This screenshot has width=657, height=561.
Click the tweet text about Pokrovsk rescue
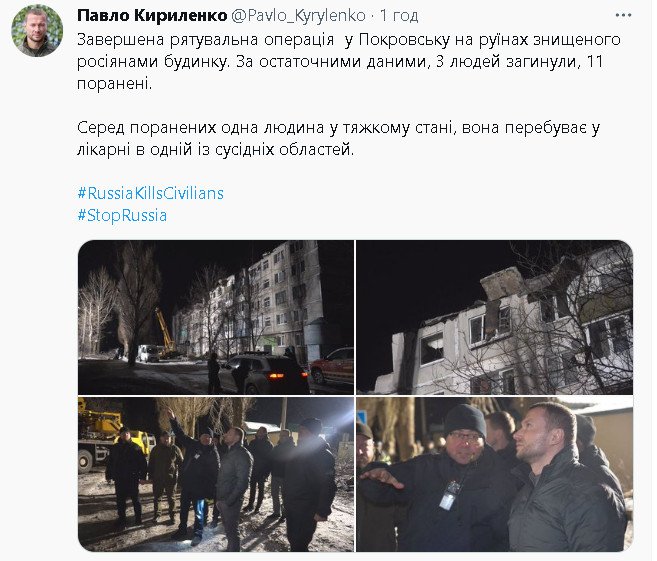pos(349,62)
